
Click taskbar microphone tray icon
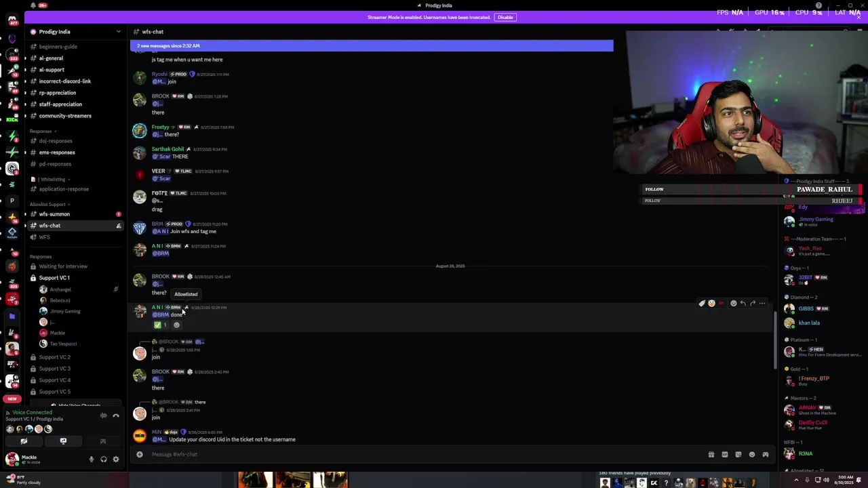pos(806,481)
